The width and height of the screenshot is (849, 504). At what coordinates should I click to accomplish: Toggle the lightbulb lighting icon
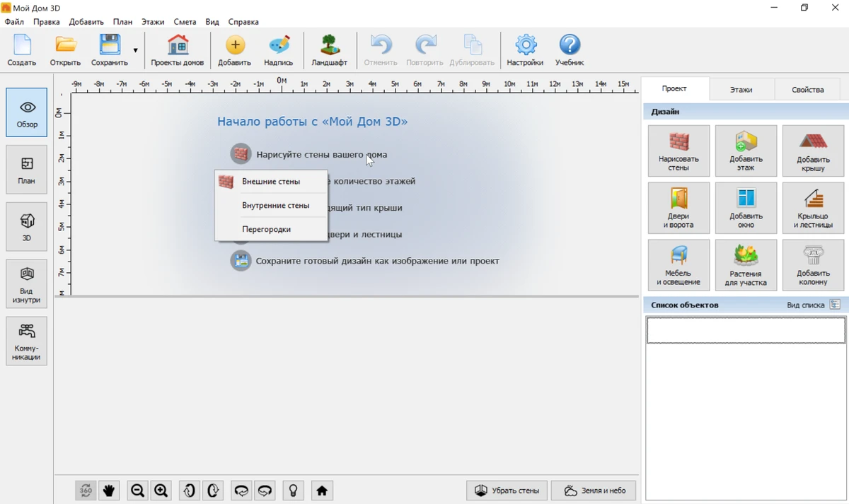[294, 491]
